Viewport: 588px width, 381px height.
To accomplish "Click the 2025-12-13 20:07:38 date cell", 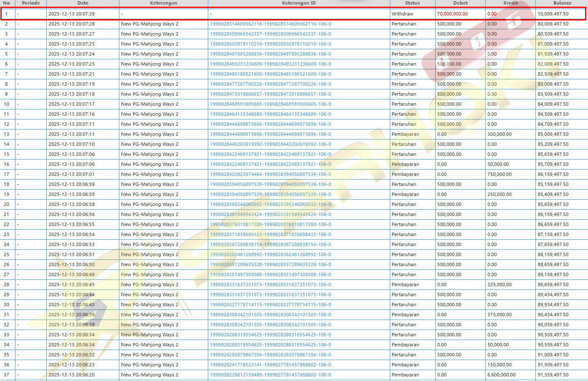I will click(71, 14).
